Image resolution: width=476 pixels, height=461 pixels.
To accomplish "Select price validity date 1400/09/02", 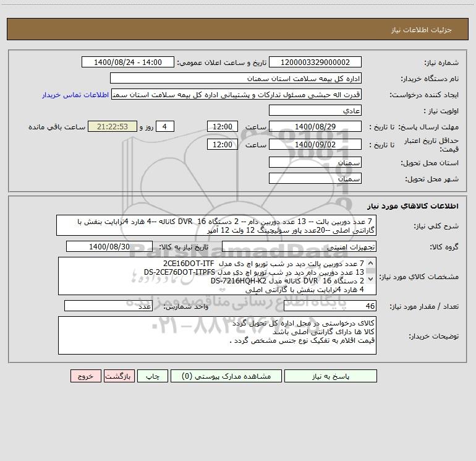I will [x=315, y=144].
